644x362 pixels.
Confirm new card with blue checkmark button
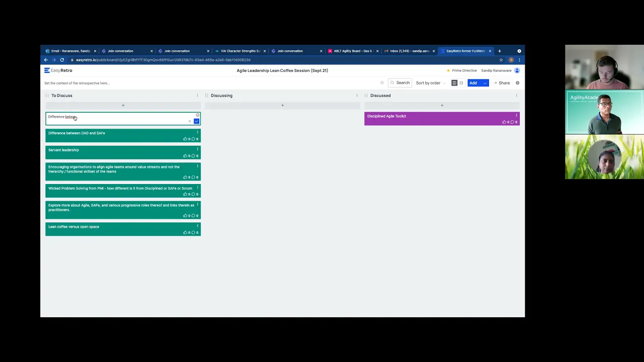[197, 121]
